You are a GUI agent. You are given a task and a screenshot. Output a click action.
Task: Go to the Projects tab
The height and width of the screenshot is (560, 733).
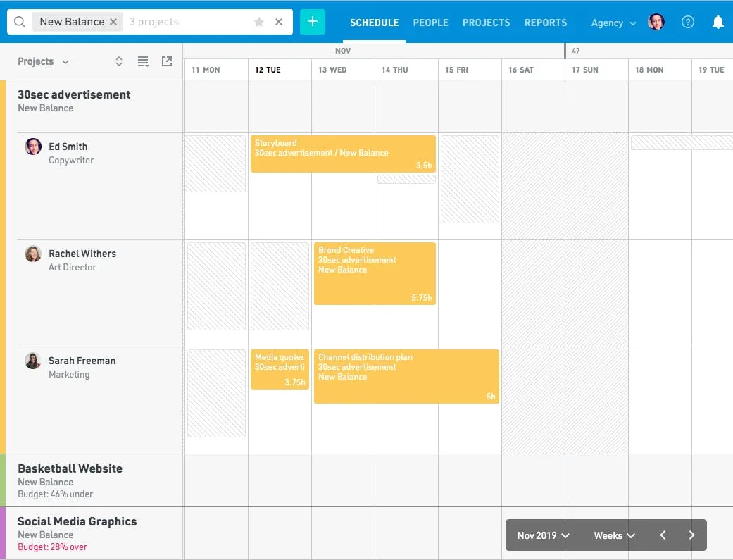(486, 23)
